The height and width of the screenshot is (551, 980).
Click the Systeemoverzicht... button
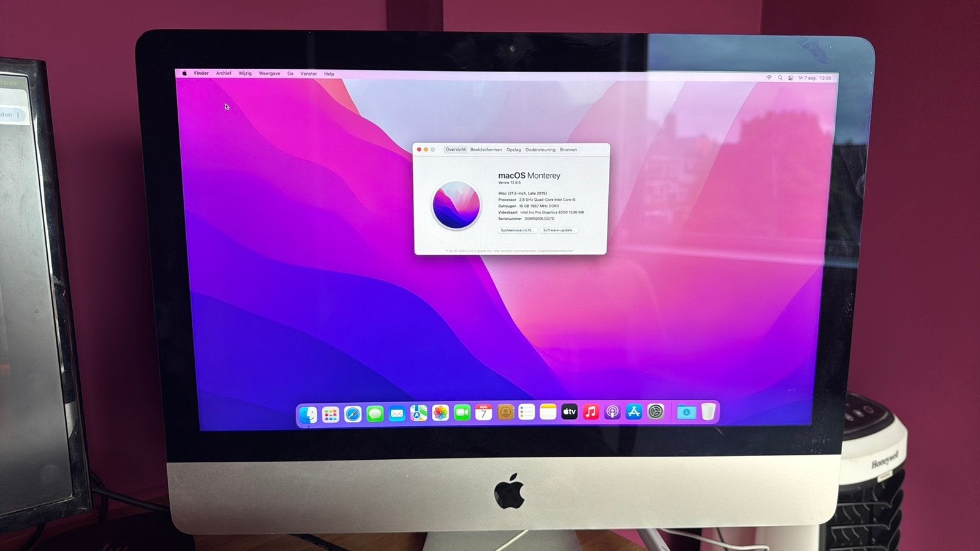[x=518, y=230]
